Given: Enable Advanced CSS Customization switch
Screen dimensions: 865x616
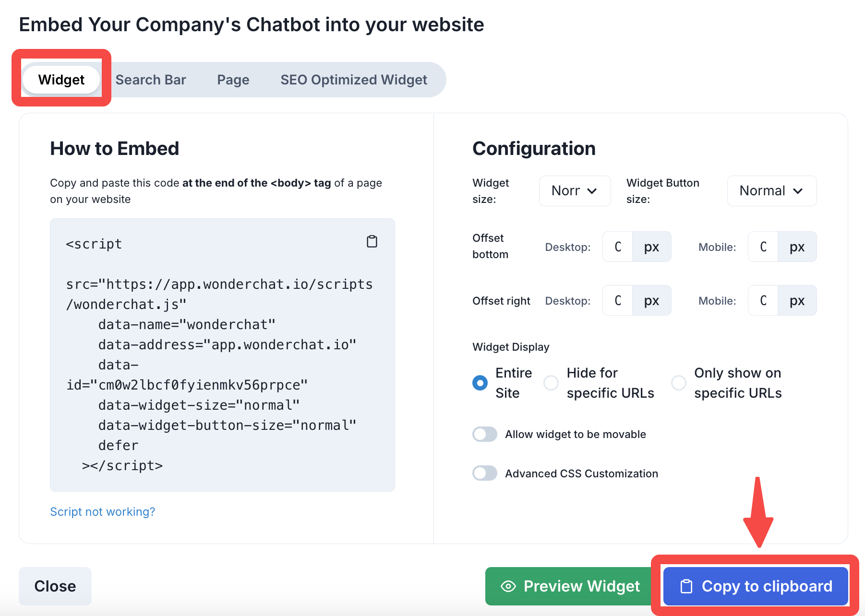Looking at the screenshot, I should 485,474.
